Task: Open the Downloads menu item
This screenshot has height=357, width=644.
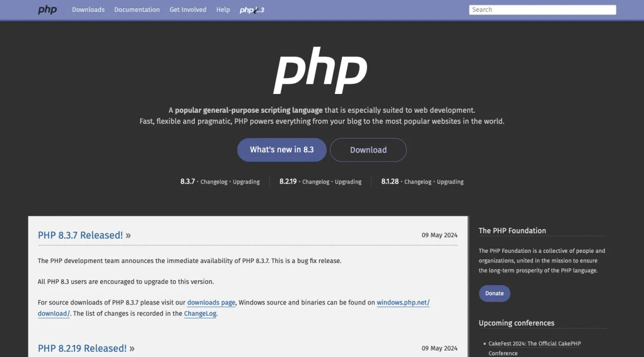Action: pyautogui.click(x=88, y=10)
